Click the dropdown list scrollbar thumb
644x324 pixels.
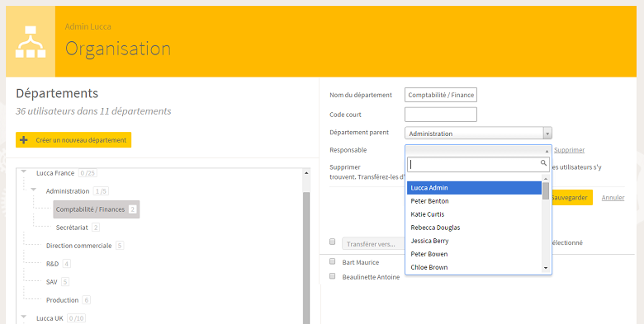pos(546,190)
